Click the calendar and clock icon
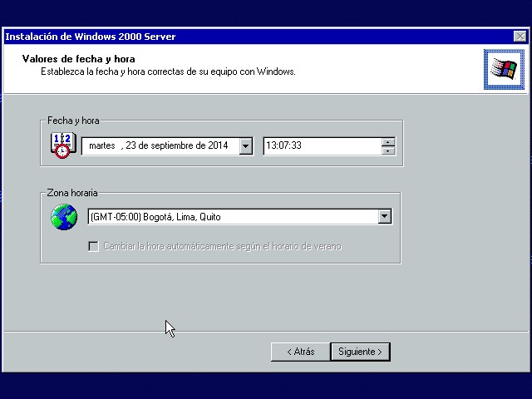This screenshot has width=532, height=399. [63, 145]
